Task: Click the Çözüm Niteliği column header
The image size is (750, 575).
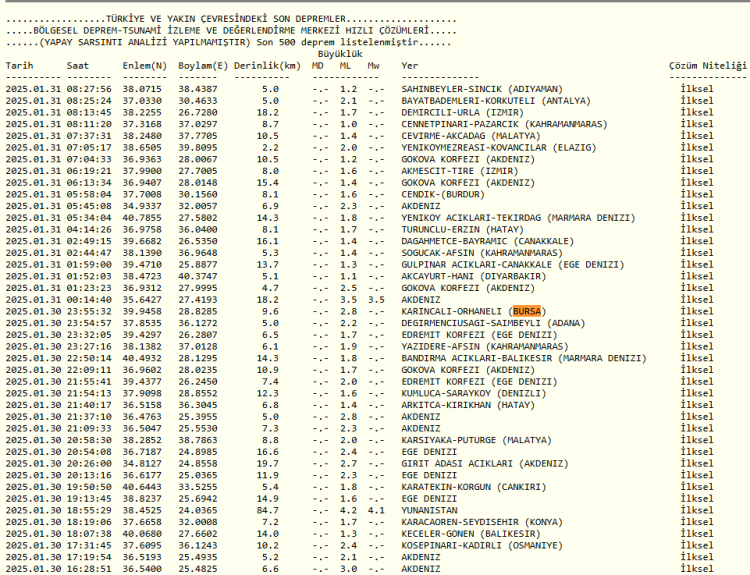Action: point(707,65)
